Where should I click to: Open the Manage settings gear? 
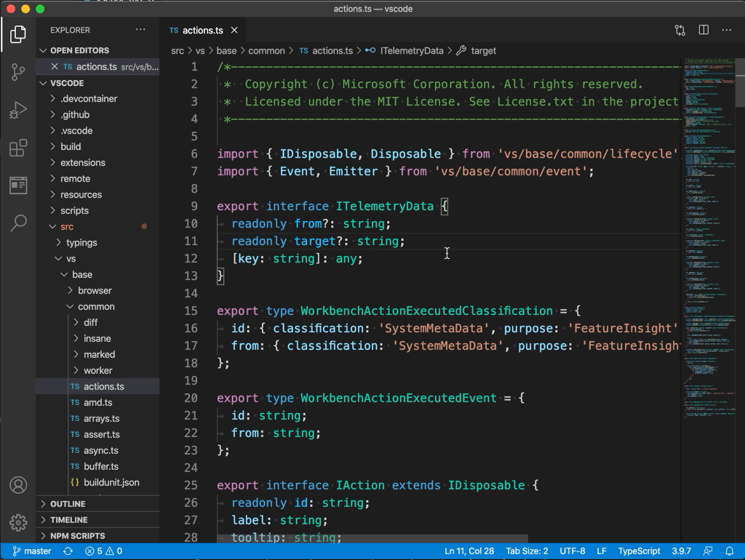point(18,522)
